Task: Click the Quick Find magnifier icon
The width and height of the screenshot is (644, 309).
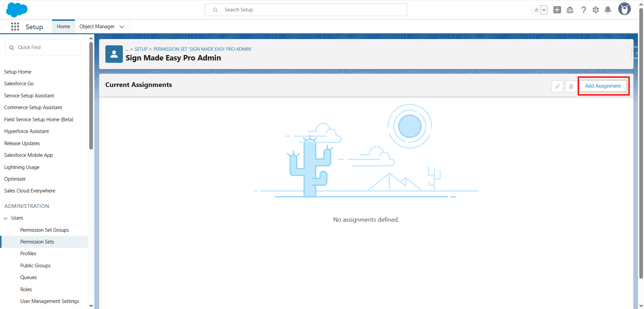Action: [x=12, y=48]
